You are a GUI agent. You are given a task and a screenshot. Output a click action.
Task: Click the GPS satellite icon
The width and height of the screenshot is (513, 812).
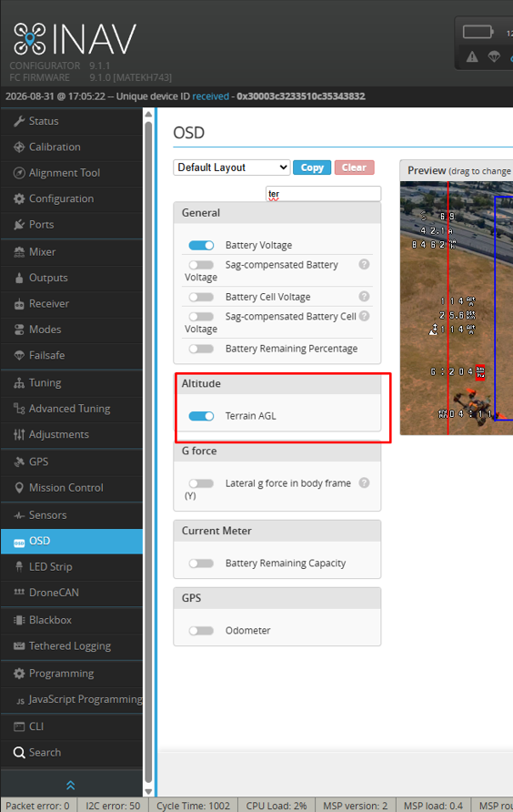(19, 462)
